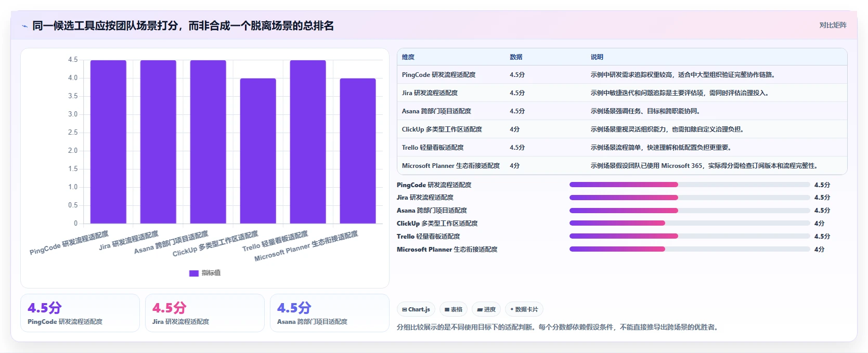Click x-axis label Jira 研发流程适配度
Image resolution: width=868 pixels, height=353 pixels.
click(x=128, y=241)
